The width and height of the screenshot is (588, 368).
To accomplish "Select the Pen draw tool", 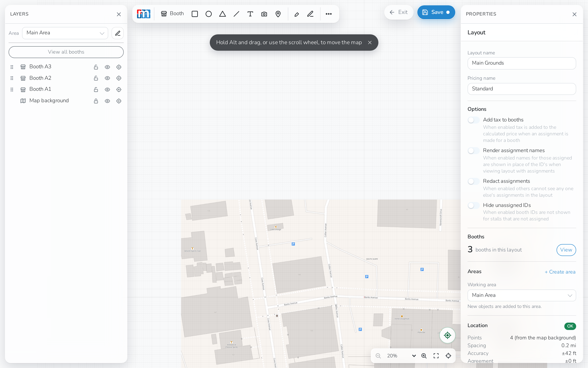I will coord(310,14).
